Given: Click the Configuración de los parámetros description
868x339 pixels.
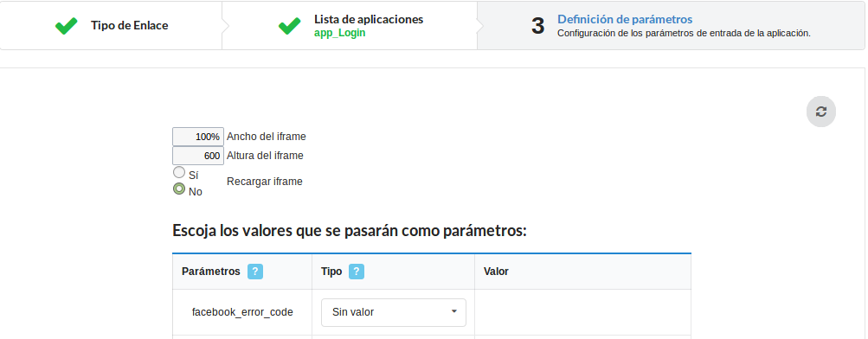Looking at the screenshot, I should (684, 33).
